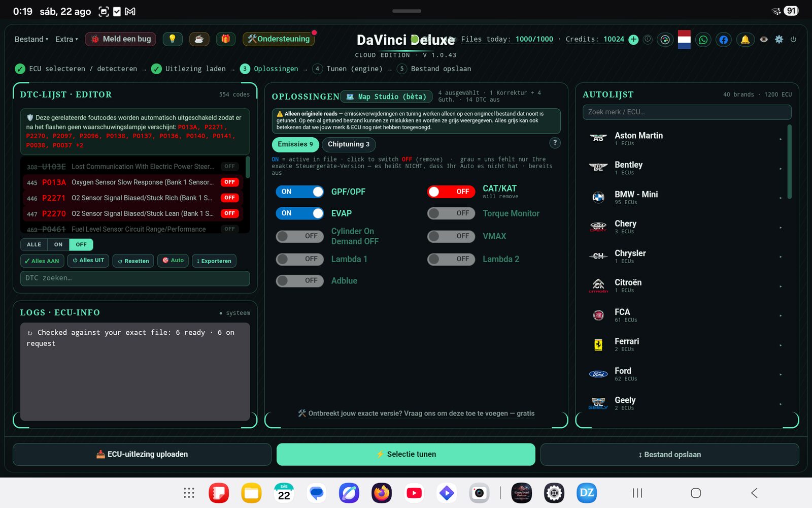Toggle the Lambda 1 switch

[x=300, y=259]
